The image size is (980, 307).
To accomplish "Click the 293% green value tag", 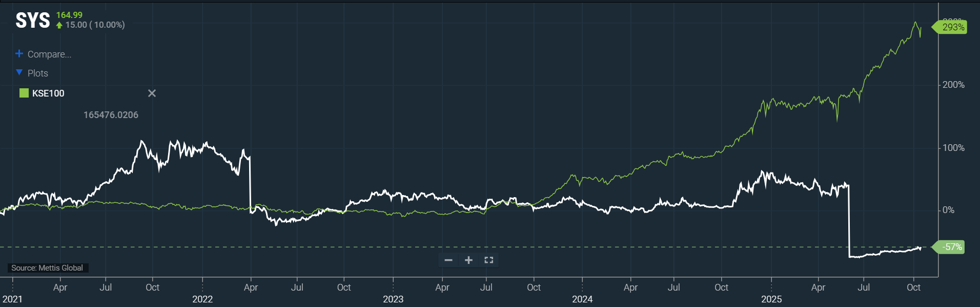I will point(952,27).
